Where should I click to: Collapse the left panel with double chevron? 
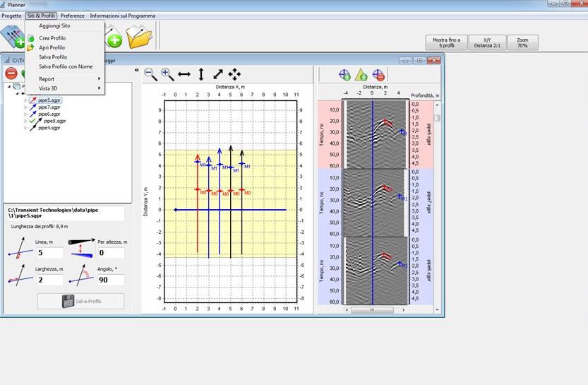pyautogui.click(x=136, y=71)
